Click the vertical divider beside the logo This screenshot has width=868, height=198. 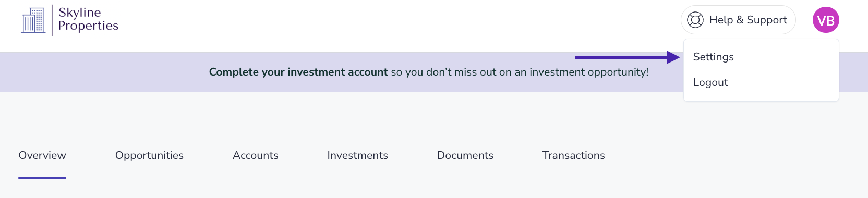[x=52, y=20]
